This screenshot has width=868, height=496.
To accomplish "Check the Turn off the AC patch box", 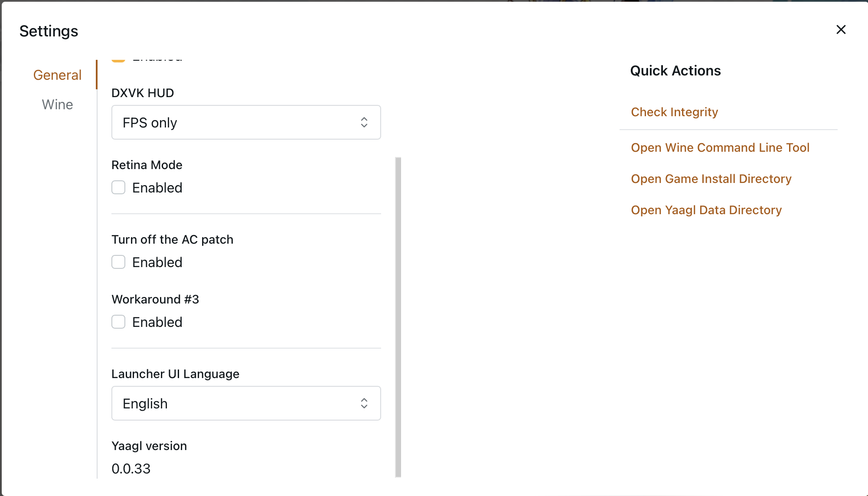I will click(118, 262).
